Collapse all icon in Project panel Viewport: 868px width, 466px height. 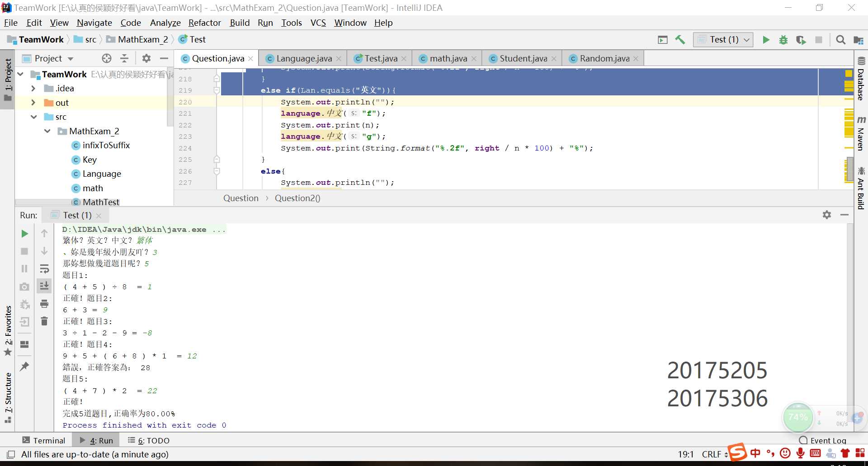pyautogui.click(x=124, y=58)
